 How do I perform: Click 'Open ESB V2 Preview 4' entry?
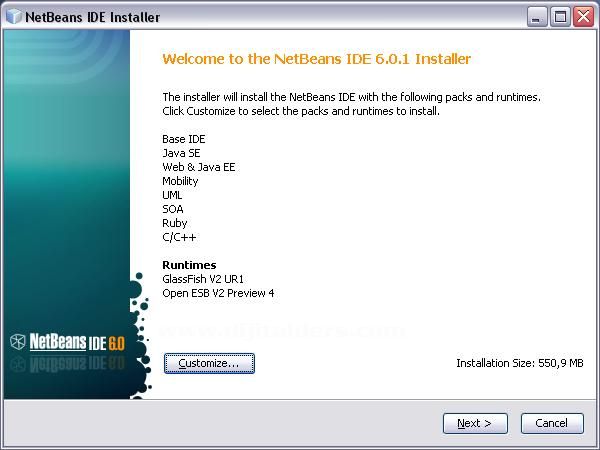[218, 293]
